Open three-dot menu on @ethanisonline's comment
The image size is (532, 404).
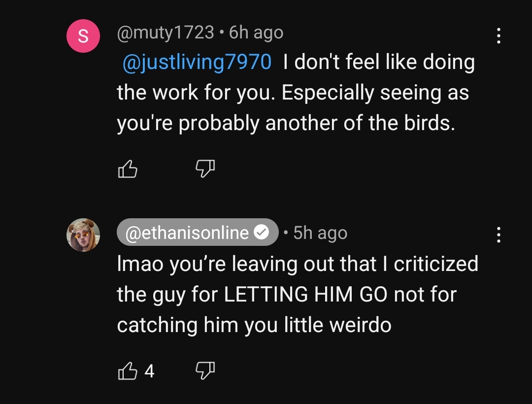499,235
